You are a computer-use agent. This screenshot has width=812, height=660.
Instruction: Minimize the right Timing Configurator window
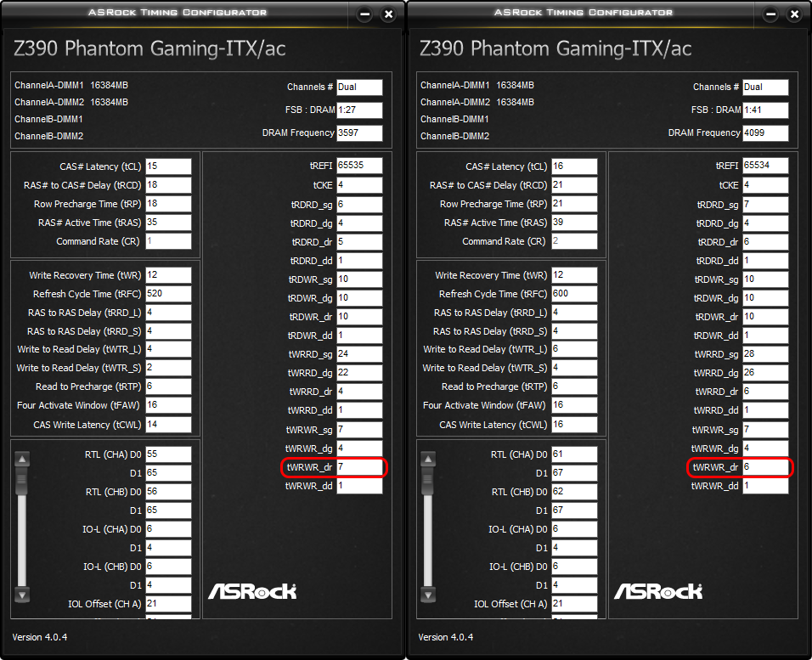coord(770,14)
